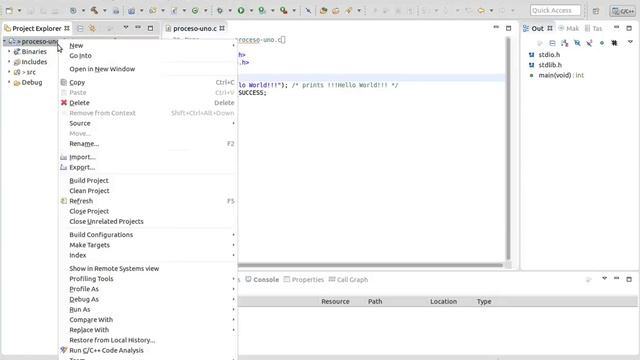640x360 pixels.
Task: Click the editor horizontal scrollbar
Action: click(x=370, y=265)
